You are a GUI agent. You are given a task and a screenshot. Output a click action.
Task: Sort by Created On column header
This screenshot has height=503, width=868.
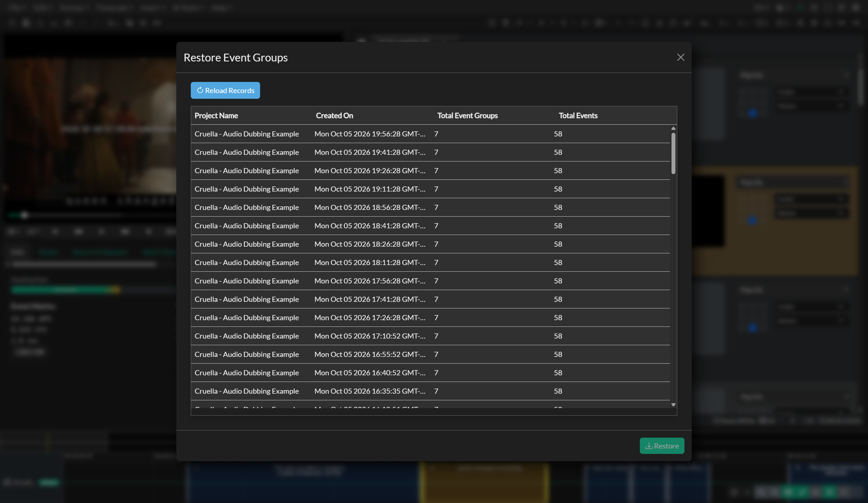coord(335,116)
